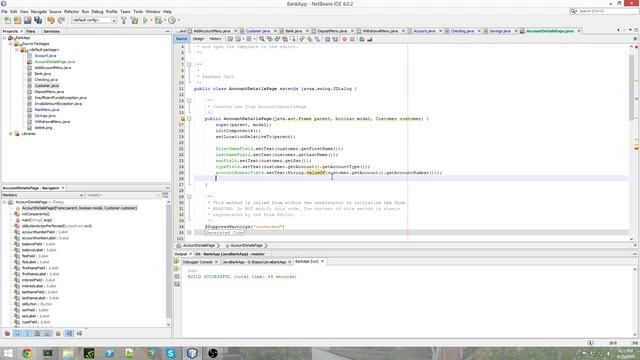Switch to History view
The width and height of the screenshot is (640, 360).
(215, 39)
